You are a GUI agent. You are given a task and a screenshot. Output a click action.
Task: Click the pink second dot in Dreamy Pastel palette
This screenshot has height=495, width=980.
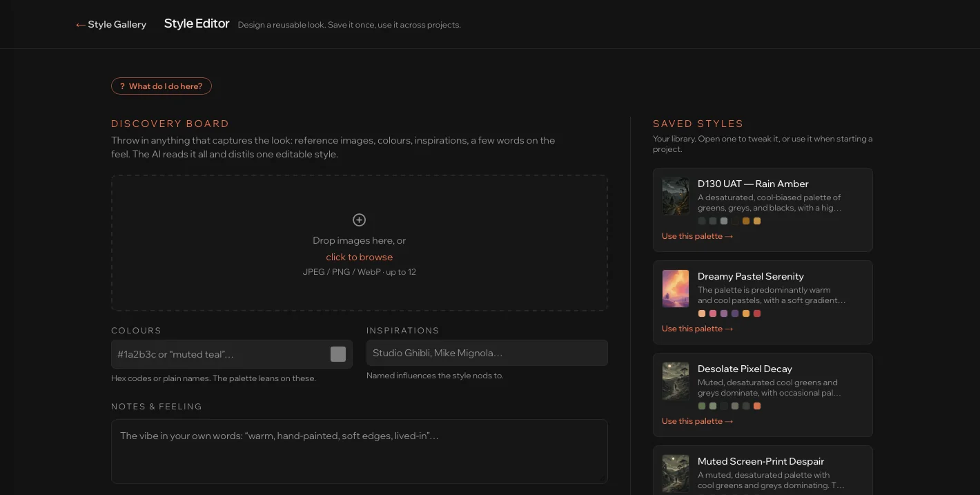tap(713, 313)
